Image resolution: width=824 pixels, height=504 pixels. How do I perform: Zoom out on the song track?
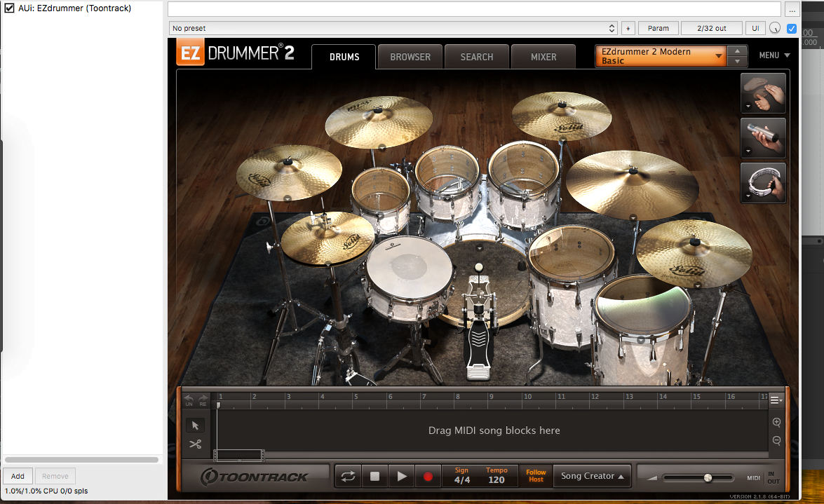pyautogui.click(x=777, y=440)
